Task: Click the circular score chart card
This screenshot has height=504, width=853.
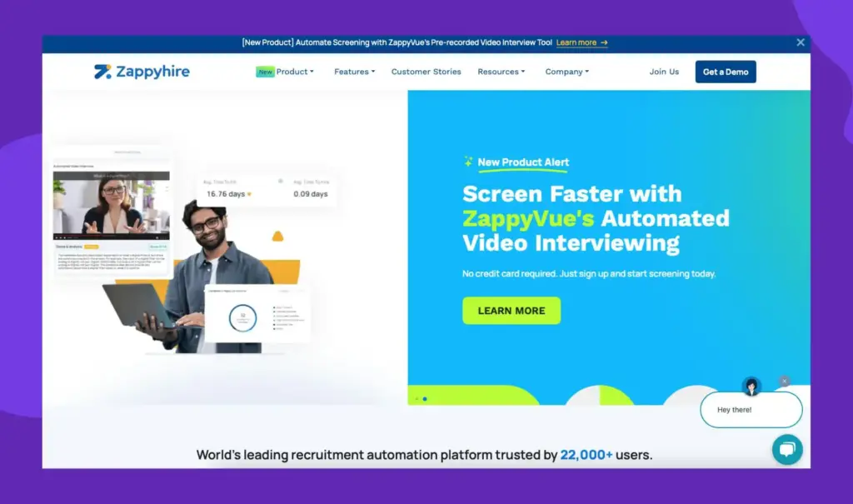Action: click(258, 314)
